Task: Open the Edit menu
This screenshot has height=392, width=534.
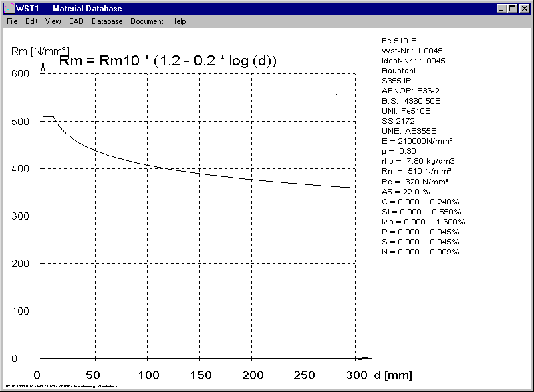Action: tap(31, 21)
